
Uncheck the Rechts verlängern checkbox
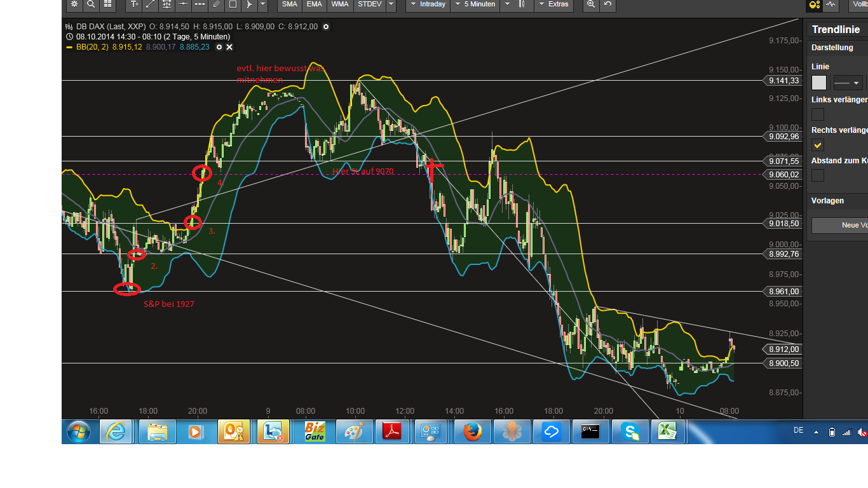pos(818,145)
